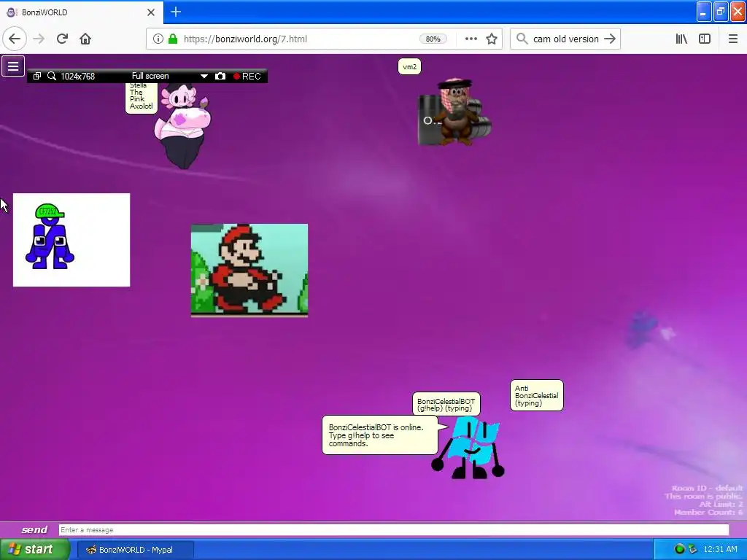Click the 1024x768 resolution label
The image size is (747, 560).
point(77,76)
